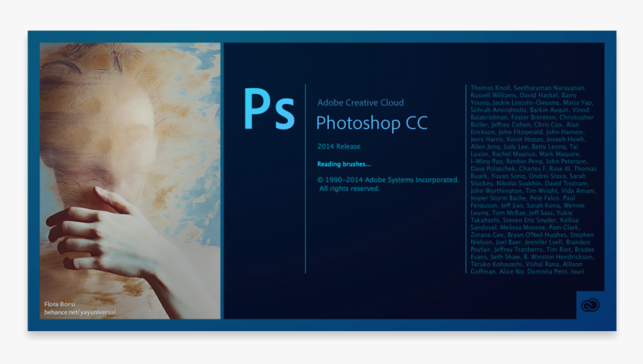Click the 'Photoshop CC' title
The width and height of the screenshot is (643, 364).
pos(372,123)
